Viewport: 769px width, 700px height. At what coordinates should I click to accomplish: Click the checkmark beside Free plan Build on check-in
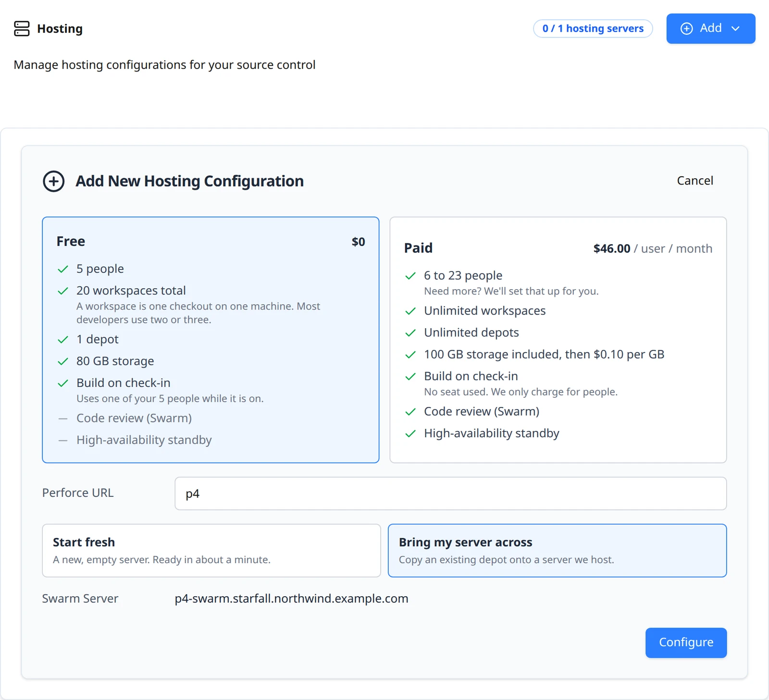point(63,383)
